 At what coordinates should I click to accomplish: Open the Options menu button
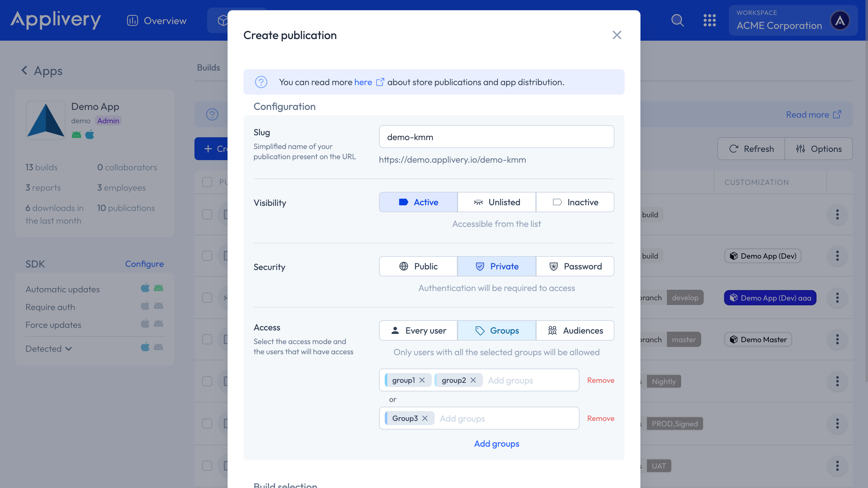coord(818,149)
